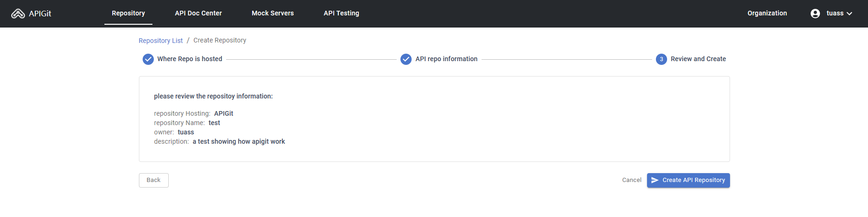Go to the API Testing tab

point(341,13)
